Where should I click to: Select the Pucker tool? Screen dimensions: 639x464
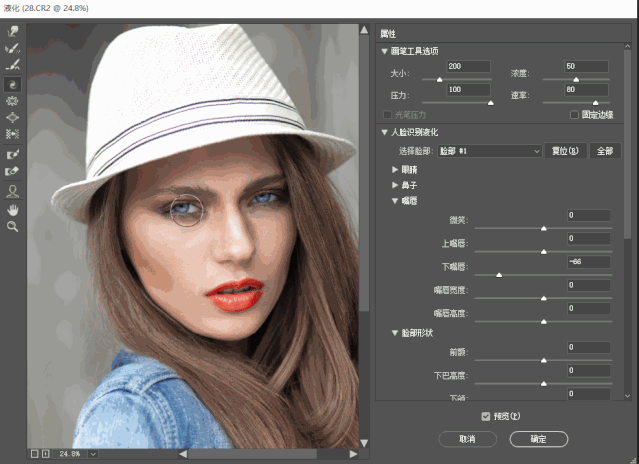13,101
